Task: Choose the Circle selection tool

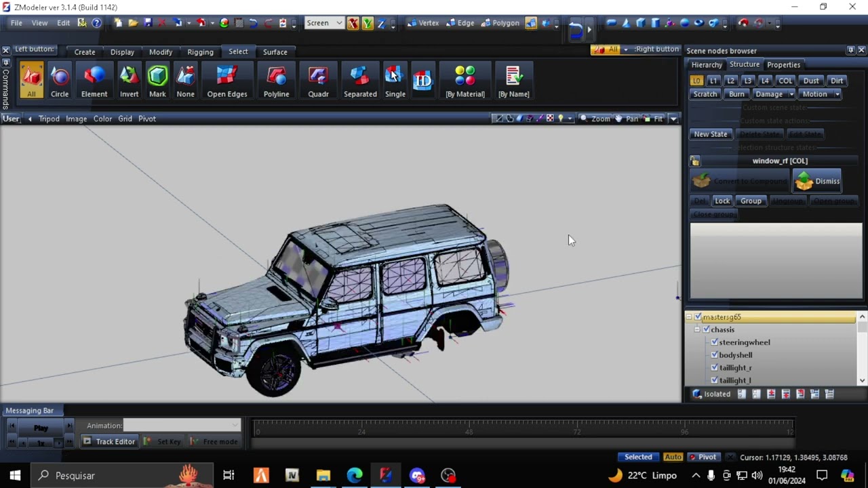Action: pos(60,81)
